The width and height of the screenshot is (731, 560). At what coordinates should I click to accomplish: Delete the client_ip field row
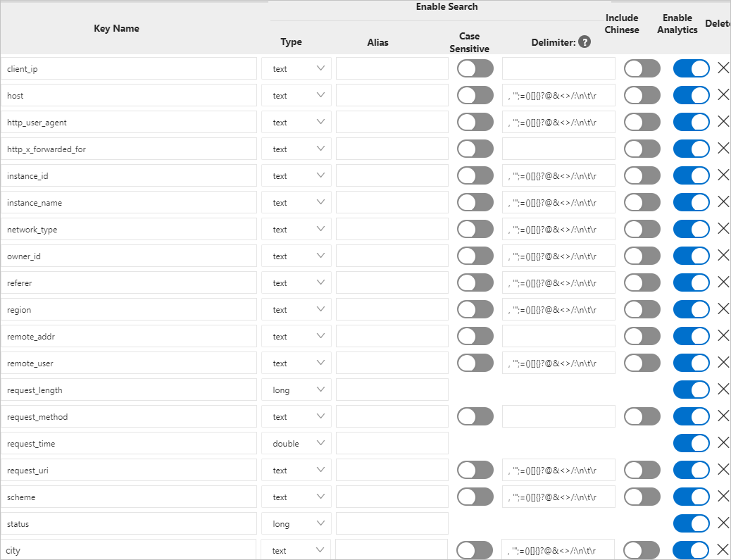click(x=723, y=68)
